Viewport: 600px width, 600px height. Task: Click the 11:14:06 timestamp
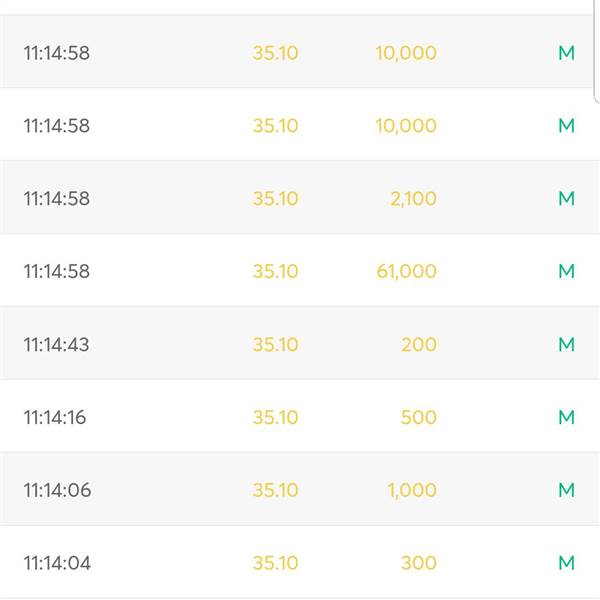point(57,490)
